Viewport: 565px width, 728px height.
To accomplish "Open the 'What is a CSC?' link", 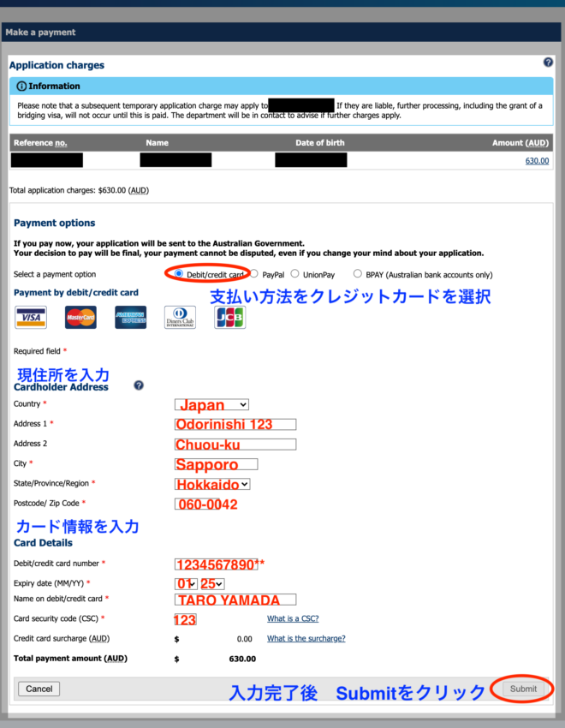I will point(293,618).
